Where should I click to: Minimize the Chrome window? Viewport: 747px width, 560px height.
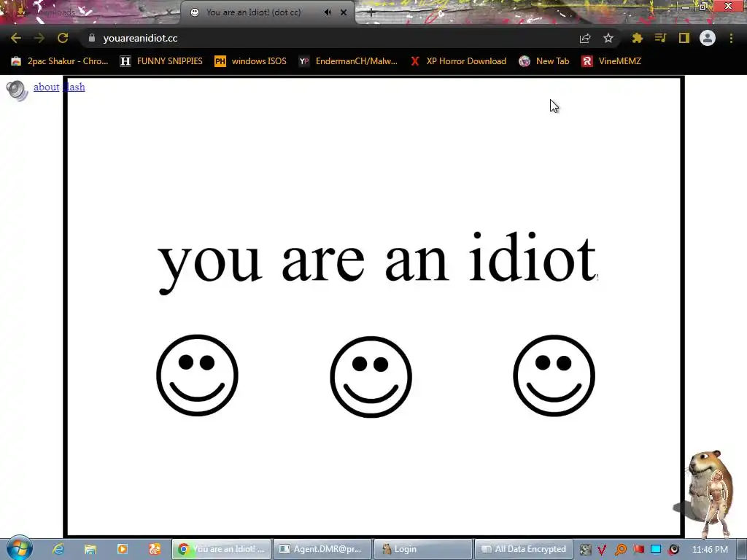point(686,6)
